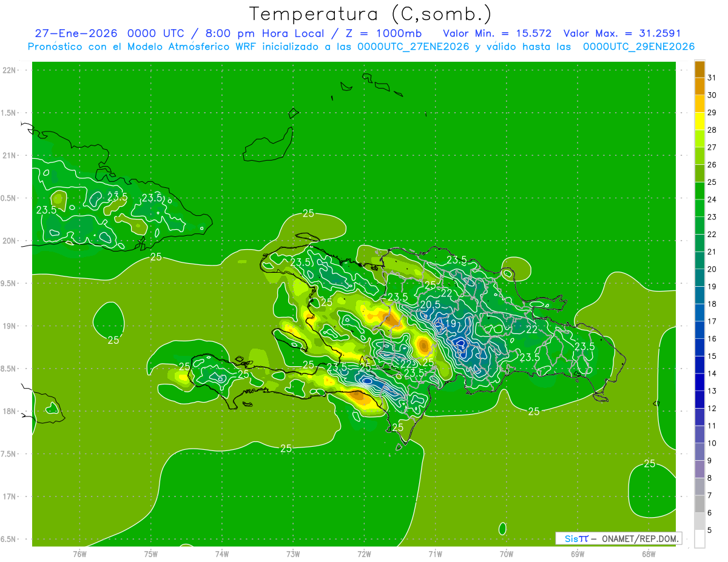728x562 pixels.
Task: Select the yellow colorbar swatch between 28 and 29
Action: (x=699, y=121)
